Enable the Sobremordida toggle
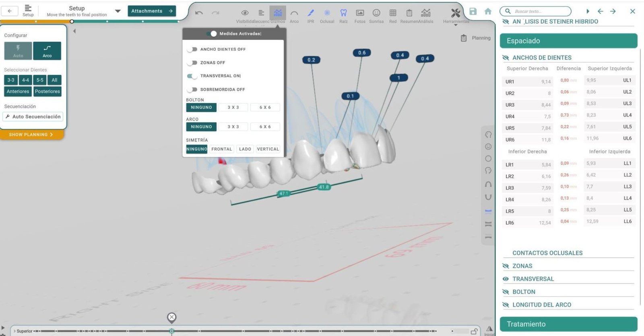Viewport: 644px width, 336px height. coord(192,90)
